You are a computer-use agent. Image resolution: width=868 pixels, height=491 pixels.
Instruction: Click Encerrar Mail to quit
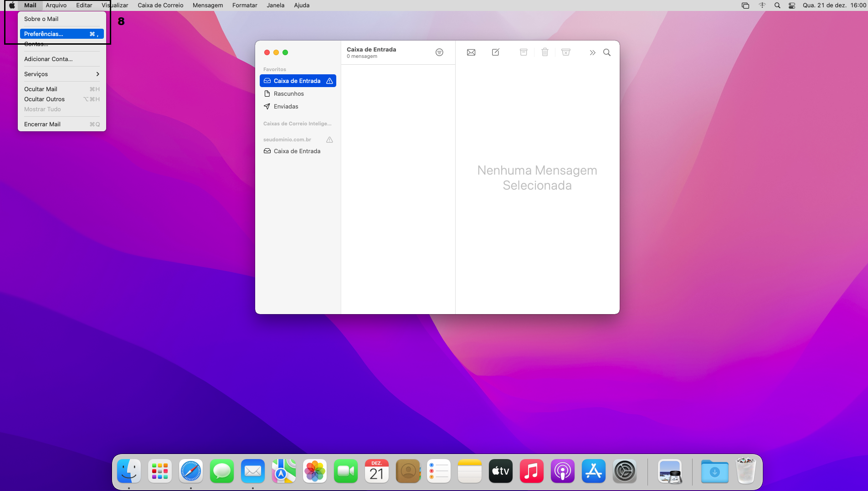click(x=42, y=124)
